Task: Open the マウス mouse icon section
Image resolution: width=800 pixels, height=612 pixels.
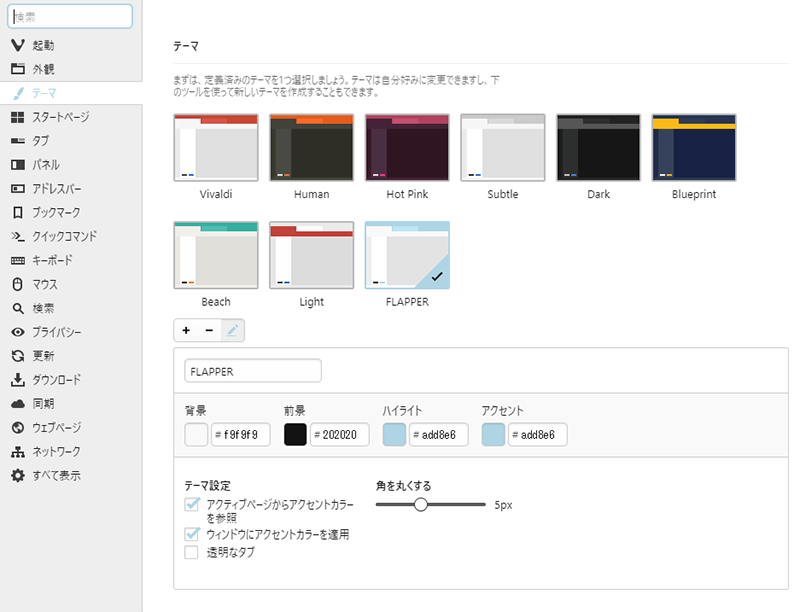Action: point(18,284)
